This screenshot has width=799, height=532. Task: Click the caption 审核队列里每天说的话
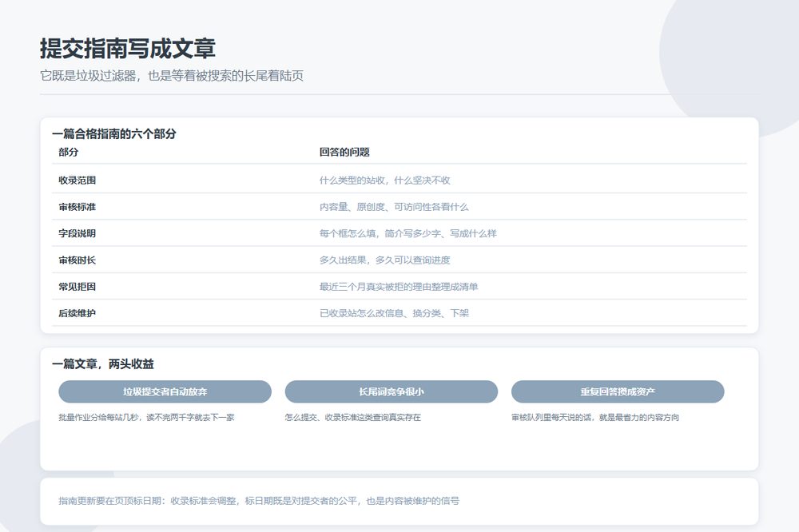595,417
